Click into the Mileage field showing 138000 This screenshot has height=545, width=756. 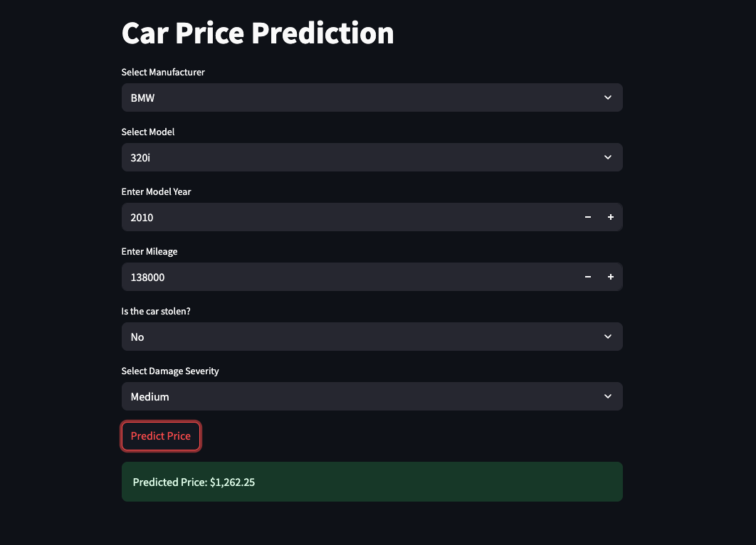(342, 277)
